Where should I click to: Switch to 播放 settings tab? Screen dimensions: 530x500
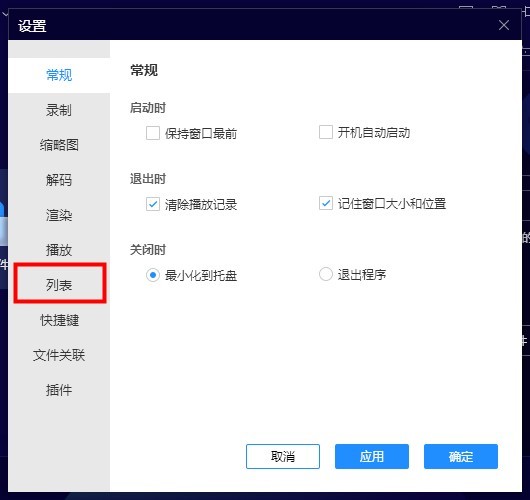(59, 250)
